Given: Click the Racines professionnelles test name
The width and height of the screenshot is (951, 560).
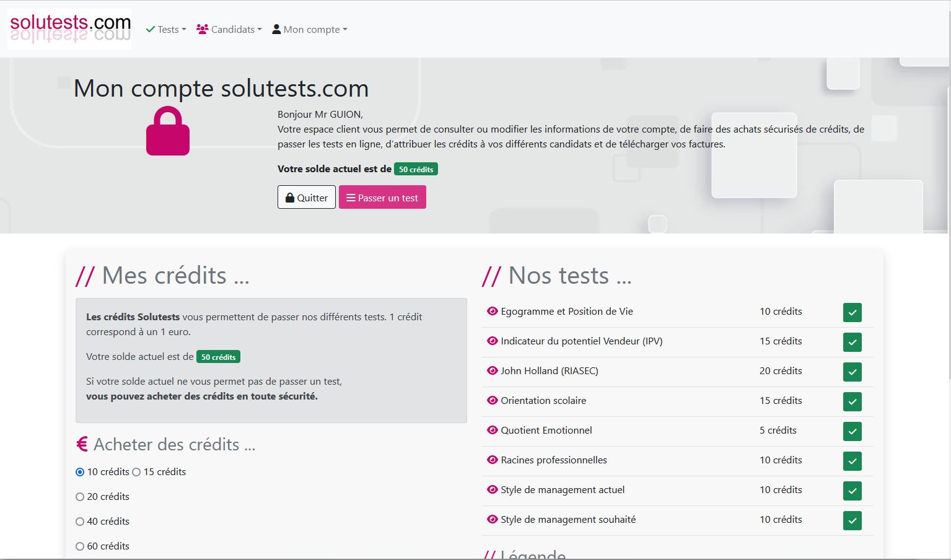Looking at the screenshot, I should pyautogui.click(x=554, y=460).
